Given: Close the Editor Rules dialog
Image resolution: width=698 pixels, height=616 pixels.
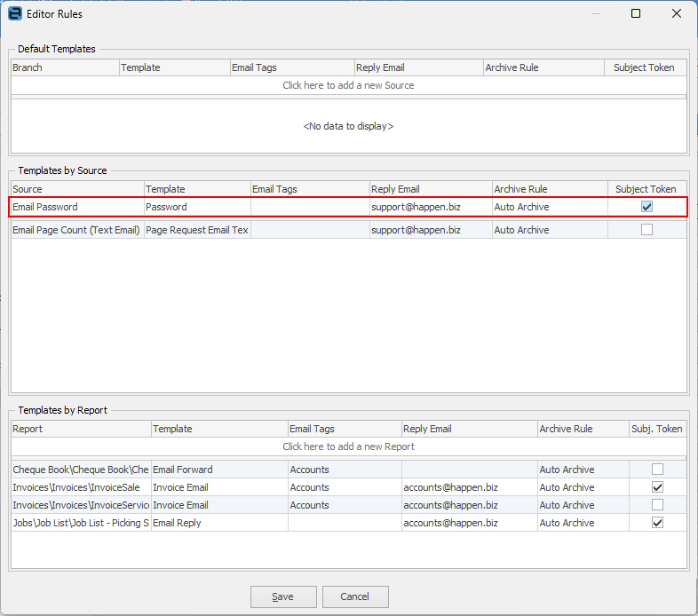Looking at the screenshot, I should point(676,14).
